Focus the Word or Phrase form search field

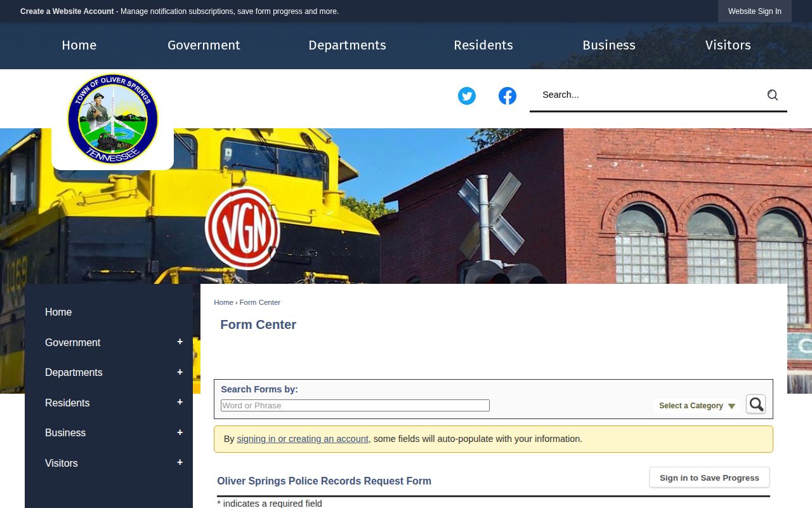click(355, 406)
